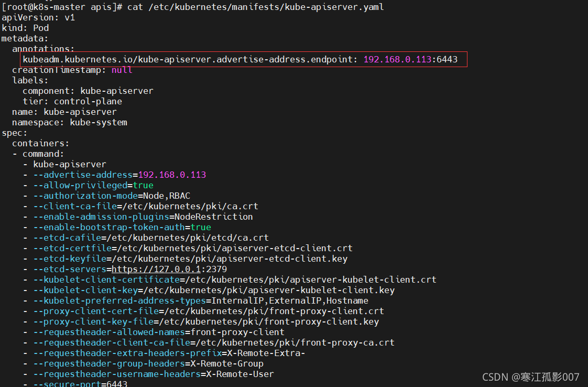Screen dimensions: 588x387
Task: Click the '- command:' line
Action: coord(38,154)
